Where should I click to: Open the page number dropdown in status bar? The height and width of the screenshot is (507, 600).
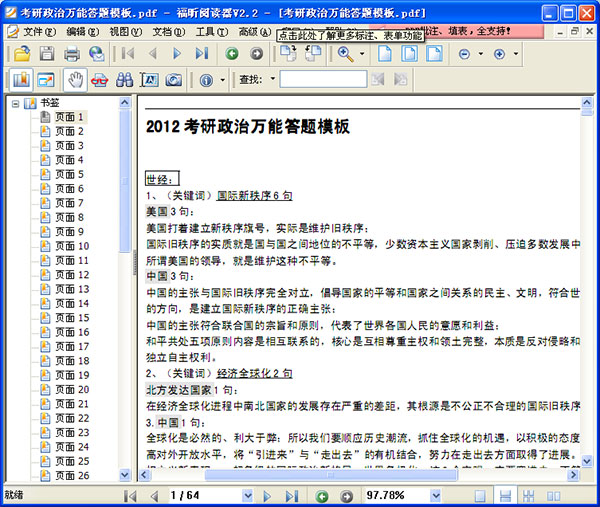click(x=248, y=496)
